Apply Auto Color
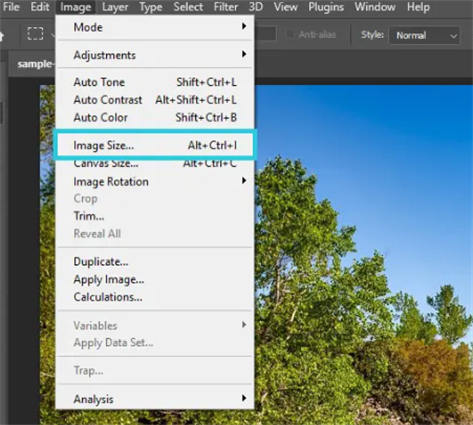 (155, 117)
